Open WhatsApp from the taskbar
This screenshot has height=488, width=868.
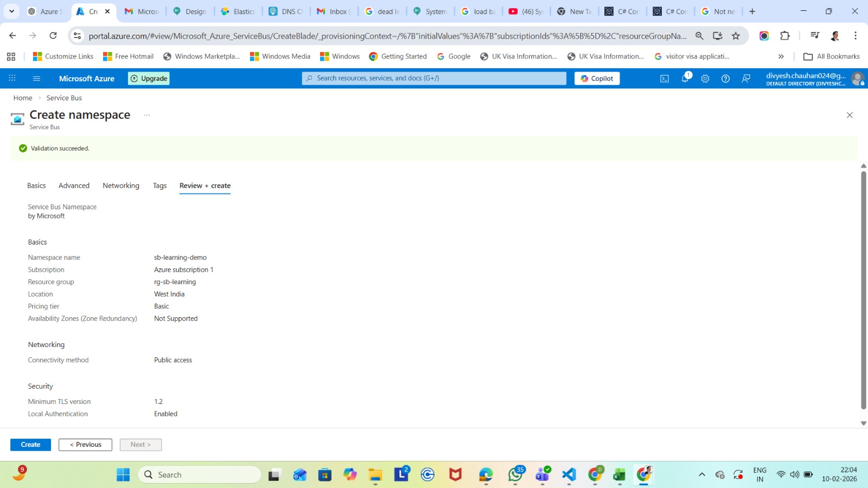coord(515,475)
